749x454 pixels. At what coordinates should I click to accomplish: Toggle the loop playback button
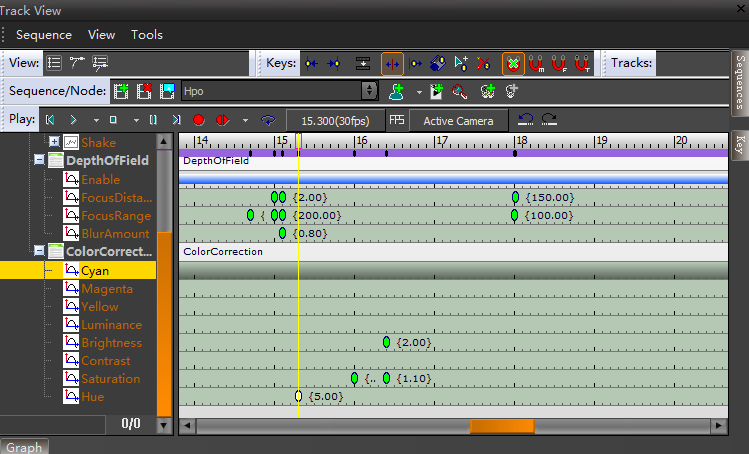tap(268, 120)
